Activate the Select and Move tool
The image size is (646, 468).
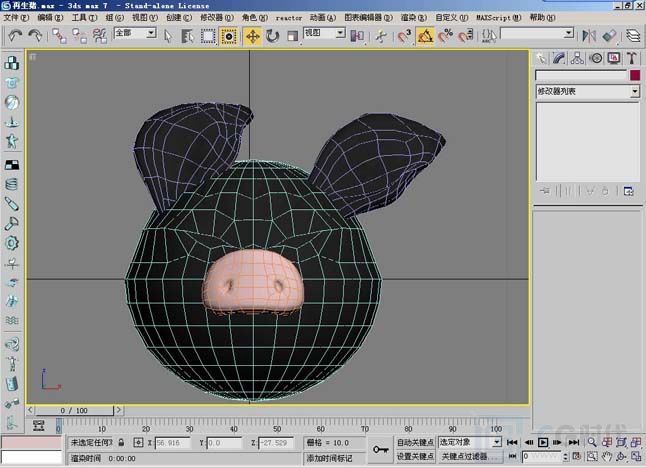click(x=253, y=36)
